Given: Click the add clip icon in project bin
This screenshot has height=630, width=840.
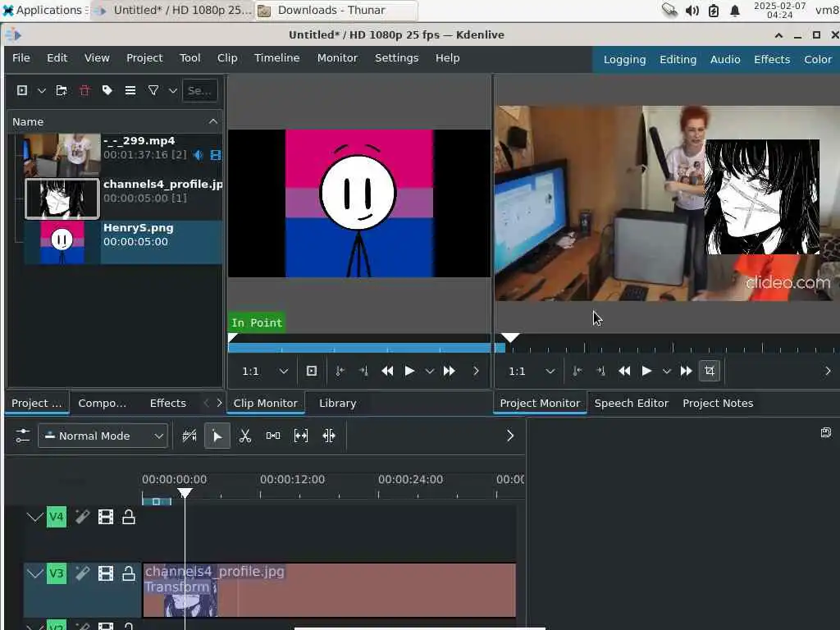Looking at the screenshot, I should point(22,90).
